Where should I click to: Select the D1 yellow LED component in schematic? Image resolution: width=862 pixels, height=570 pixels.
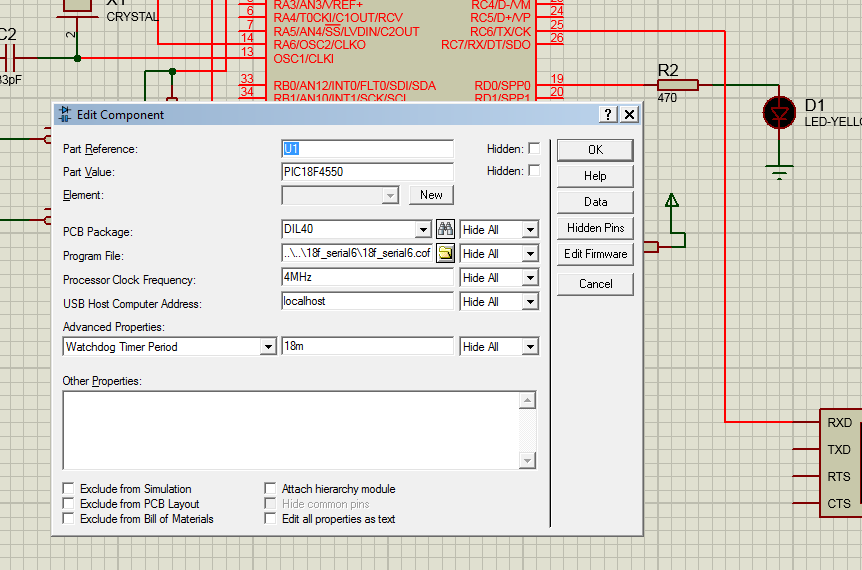(x=779, y=113)
